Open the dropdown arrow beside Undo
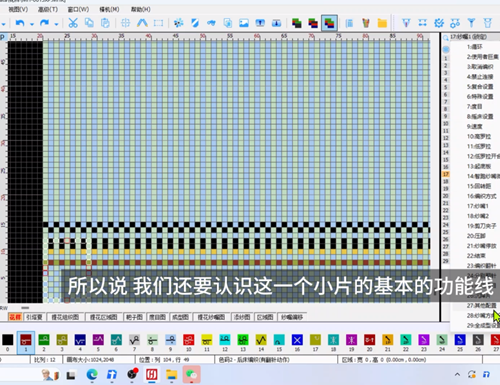 [x=32, y=24]
